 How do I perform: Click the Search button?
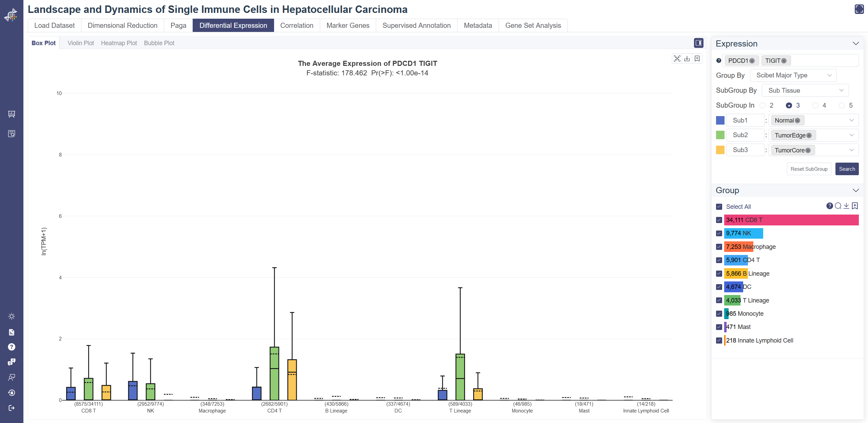pyautogui.click(x=847, y=169)
